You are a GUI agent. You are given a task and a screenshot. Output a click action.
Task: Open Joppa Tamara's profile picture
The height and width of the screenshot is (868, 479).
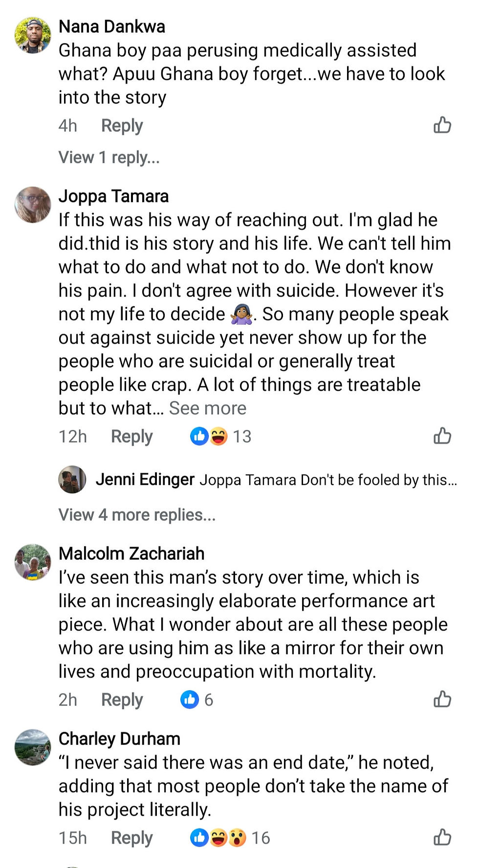(33, 205)
